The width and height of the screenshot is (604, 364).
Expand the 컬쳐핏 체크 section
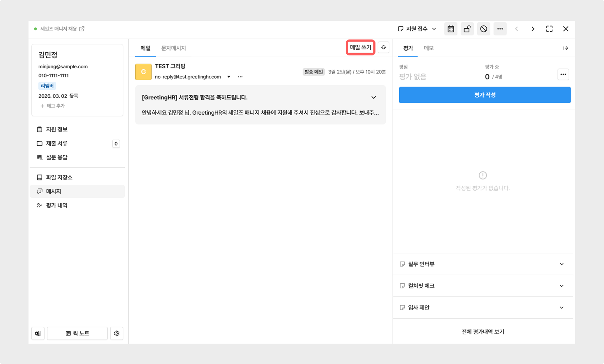[483, 286]
